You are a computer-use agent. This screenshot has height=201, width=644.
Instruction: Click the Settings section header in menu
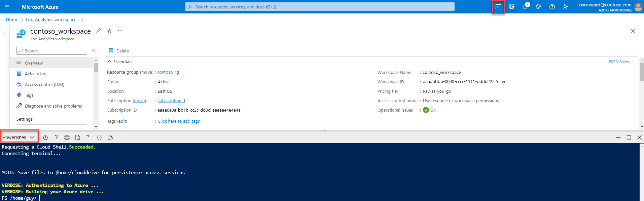coord(25,119)
